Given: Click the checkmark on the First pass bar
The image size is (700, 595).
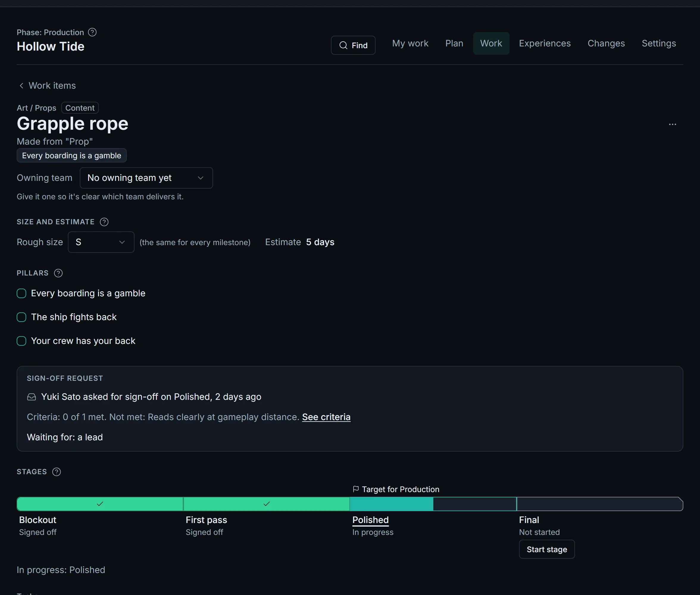Looking at the screenshot, I should [266, 504].
